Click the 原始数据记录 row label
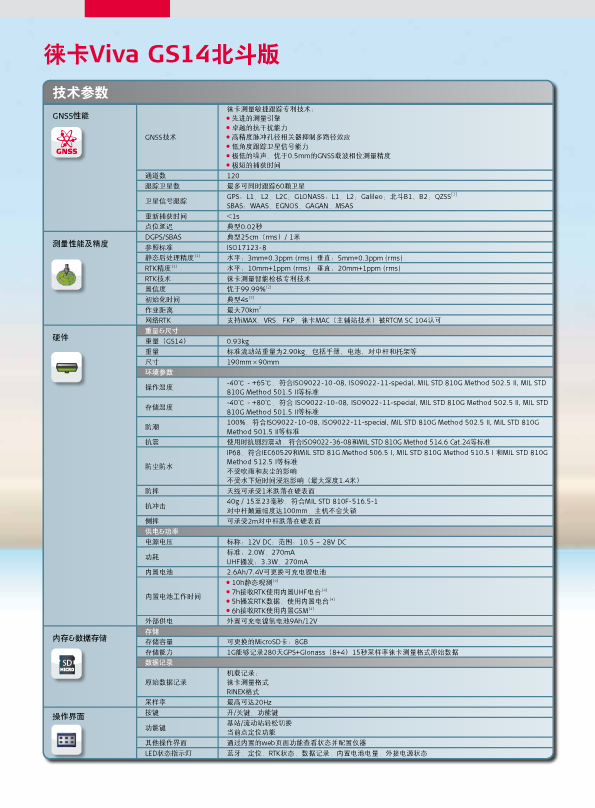This screenshot has width=595, height=808. click(166, 682)
